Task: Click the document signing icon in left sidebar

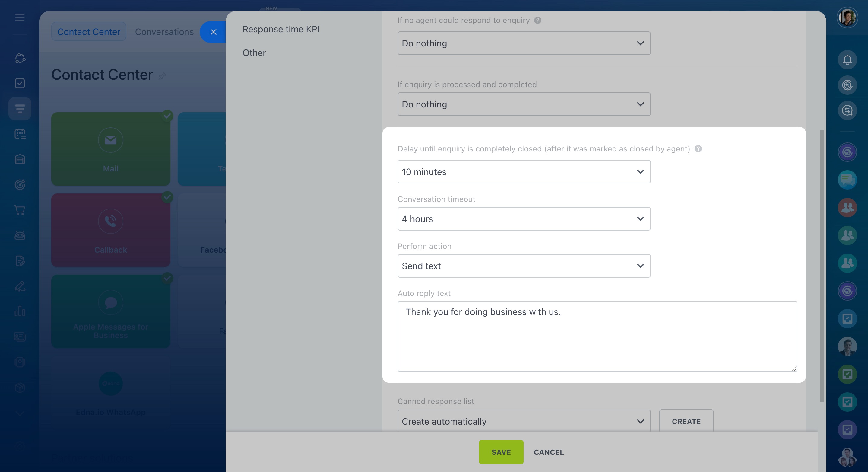Action: click(20, 261)
